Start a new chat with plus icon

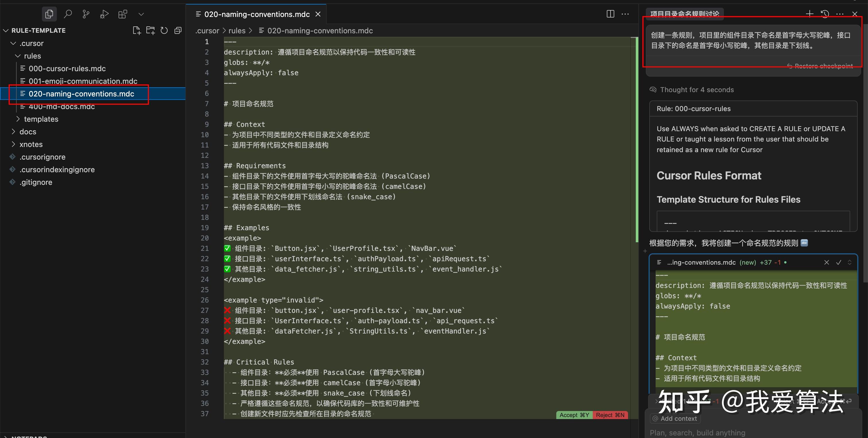click(809, 14)
